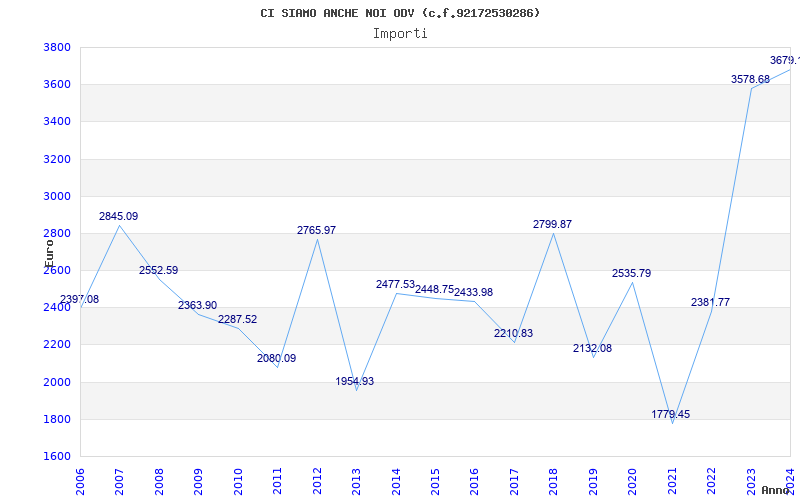This screenshot has width=800, height=500.
Task: Click the Euro y-axis label
Action: tap(49, 253)
